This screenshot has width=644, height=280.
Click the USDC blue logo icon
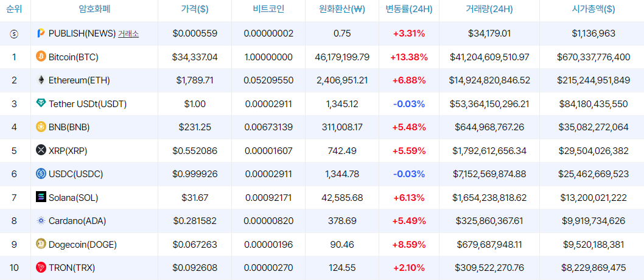point(41,173)
